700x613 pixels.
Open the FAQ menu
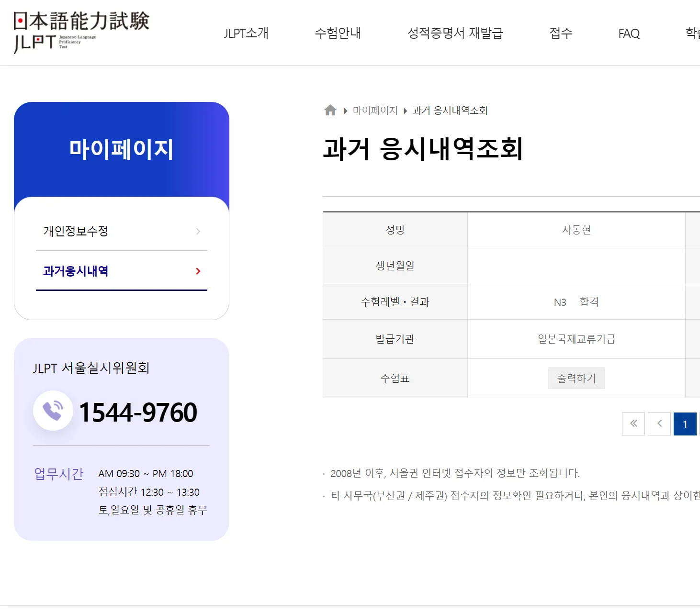click(629, 33)
